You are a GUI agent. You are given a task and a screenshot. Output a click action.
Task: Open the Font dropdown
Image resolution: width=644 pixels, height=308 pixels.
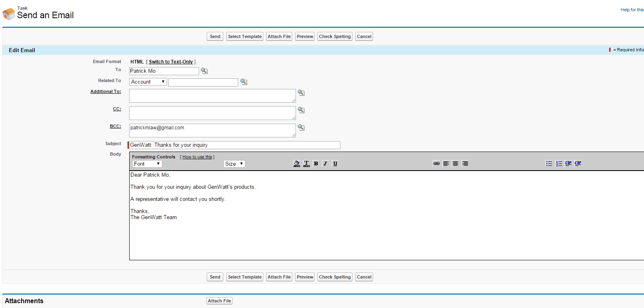pos(147,164)
